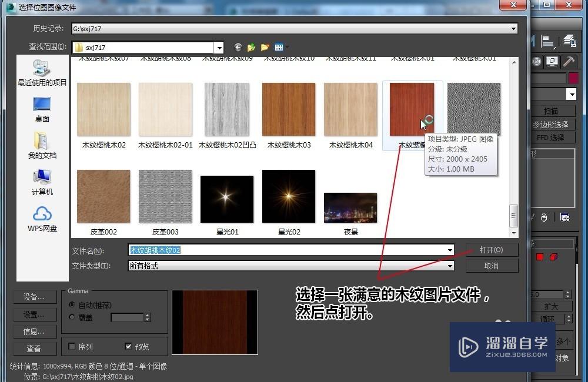Viewport: 588px width, 382px height.
Task: Select the 覆盖 gamma radio button
Action: pos(72,317)
